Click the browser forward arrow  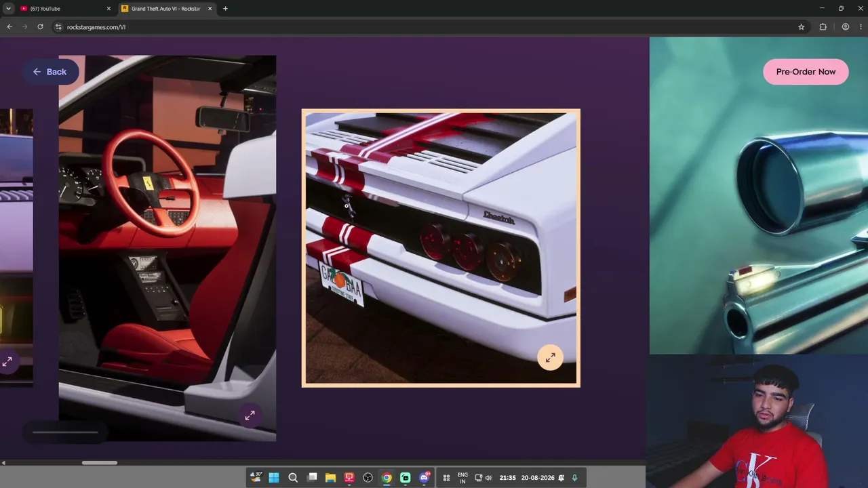pos(25,27)
